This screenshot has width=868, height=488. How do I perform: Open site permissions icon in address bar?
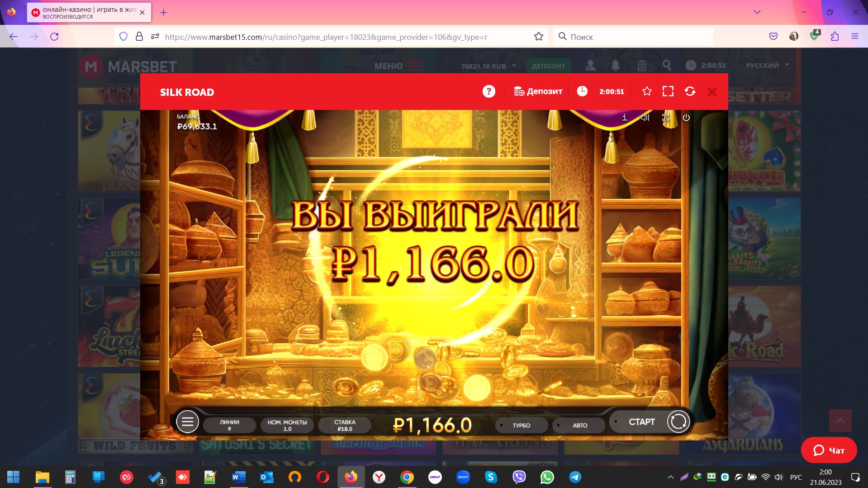pos(155,37)
